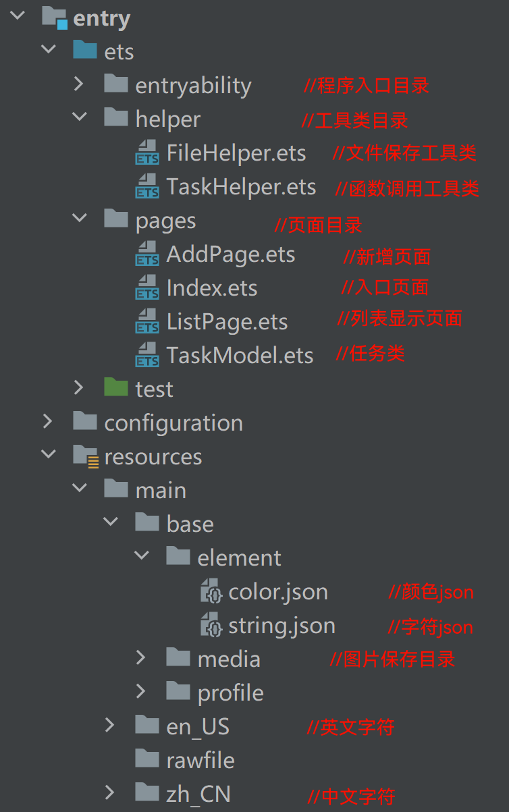Click the Index.ets ETS icon
Image resolution: width=509 pixels, height=812 pixels.
[147, 288]
